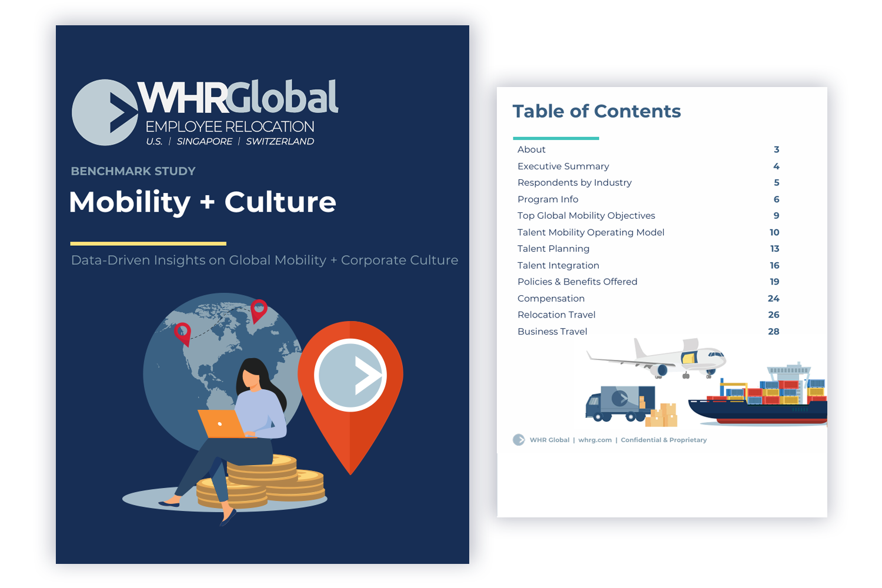The height and width of the screenshot is (588, 882).
Task: Click page number 3 next to About
Action: click(x=776, y=149)
